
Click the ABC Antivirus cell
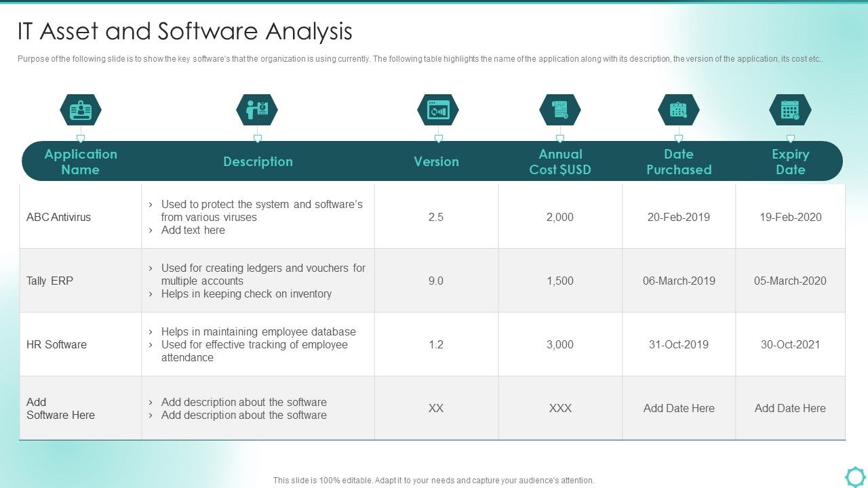[57, 217]
